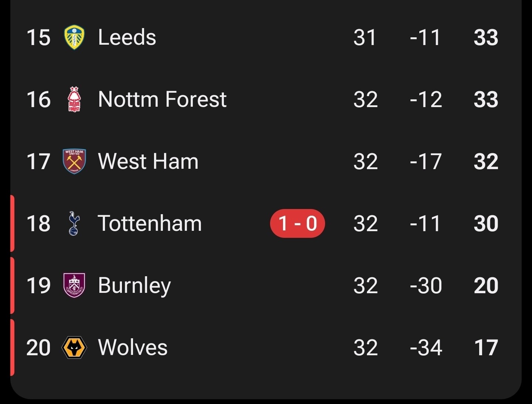Open the Leeds team page
532x404 pixels.
pos(127,37)
